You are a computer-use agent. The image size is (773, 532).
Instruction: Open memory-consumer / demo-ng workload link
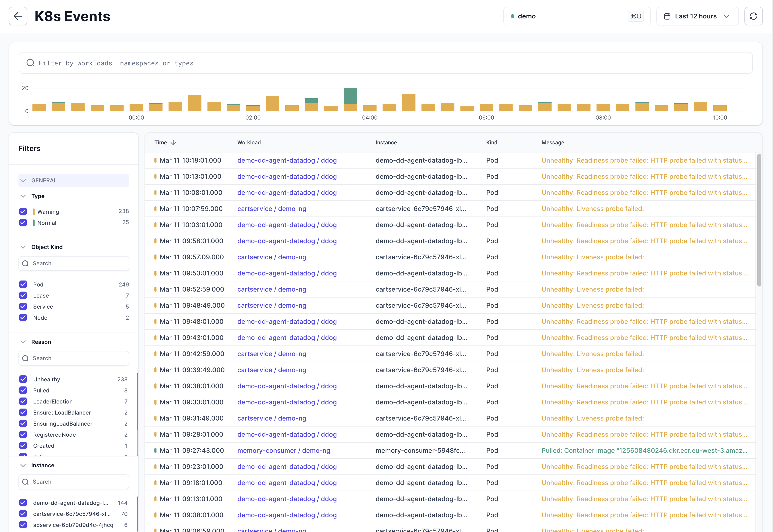coord(283,451)
